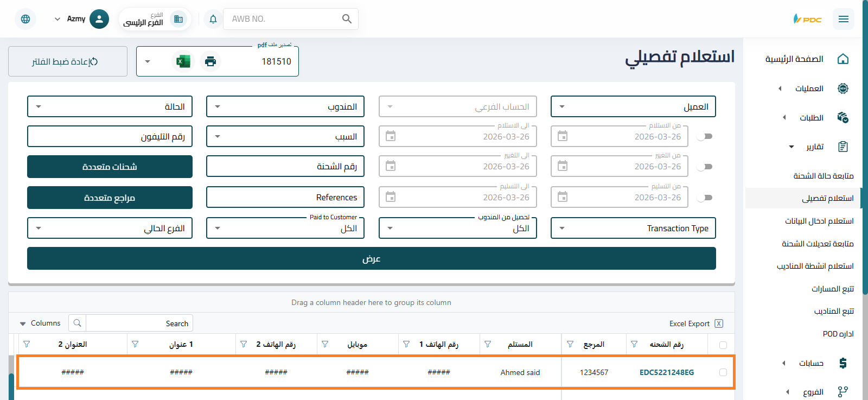Filter the المرجع column
Viewport: 868px width, 400px height.
coord(570,344)
